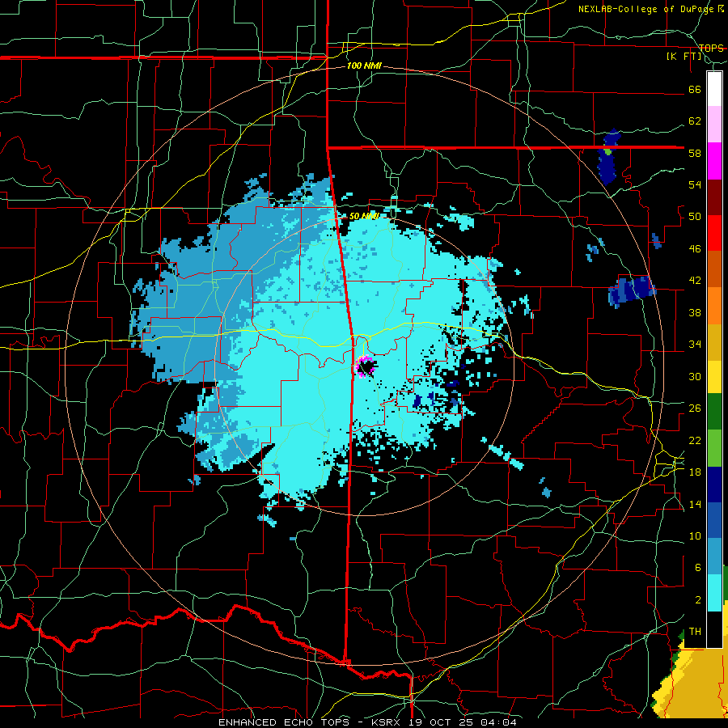
Task: Click the light green legend swatch near 22
Action: (714, 448)
